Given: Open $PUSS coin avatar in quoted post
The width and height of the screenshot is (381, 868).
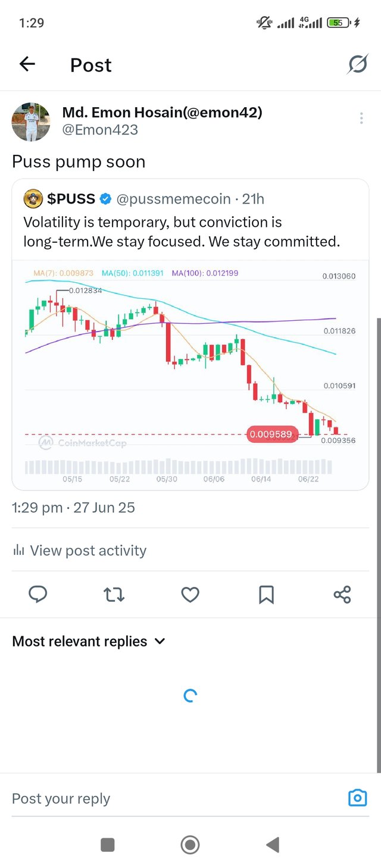Looking at the screenshot, I should (33, 199).
